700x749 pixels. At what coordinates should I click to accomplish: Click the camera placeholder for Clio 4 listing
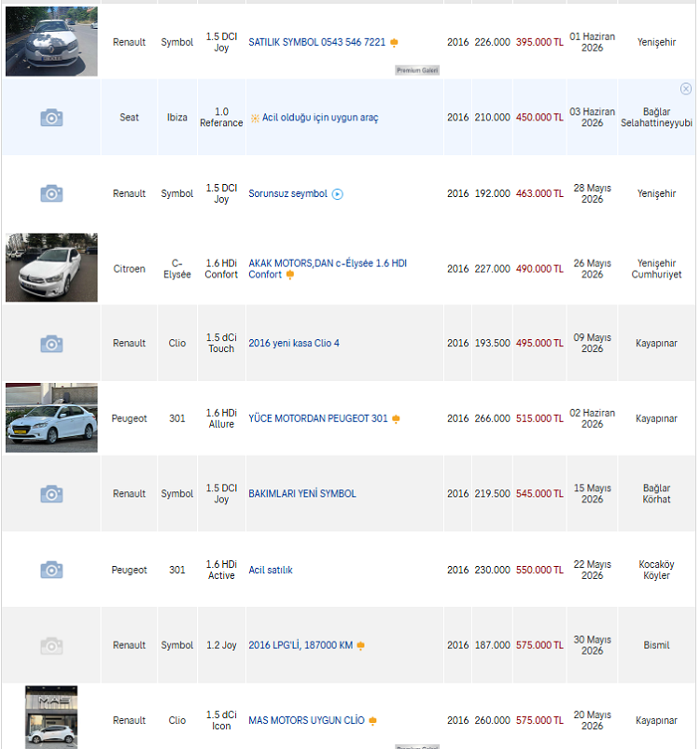[x=51, y=344]
